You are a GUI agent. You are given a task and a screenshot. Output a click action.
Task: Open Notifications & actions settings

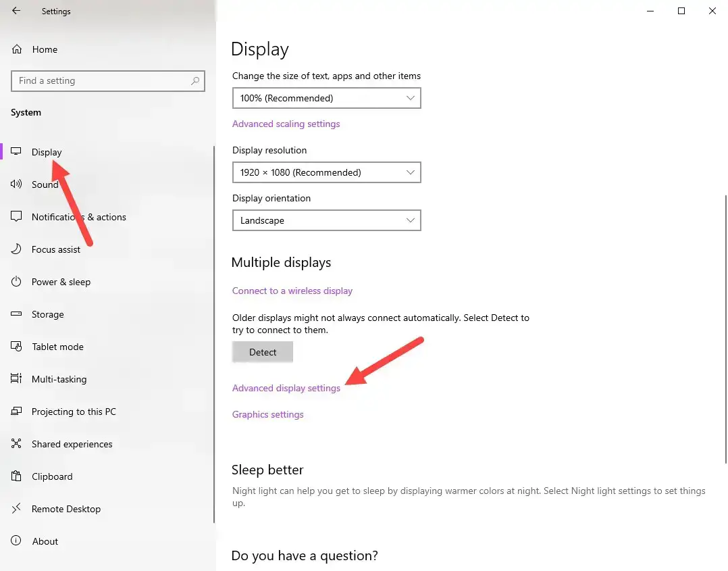tap(78, 217)
